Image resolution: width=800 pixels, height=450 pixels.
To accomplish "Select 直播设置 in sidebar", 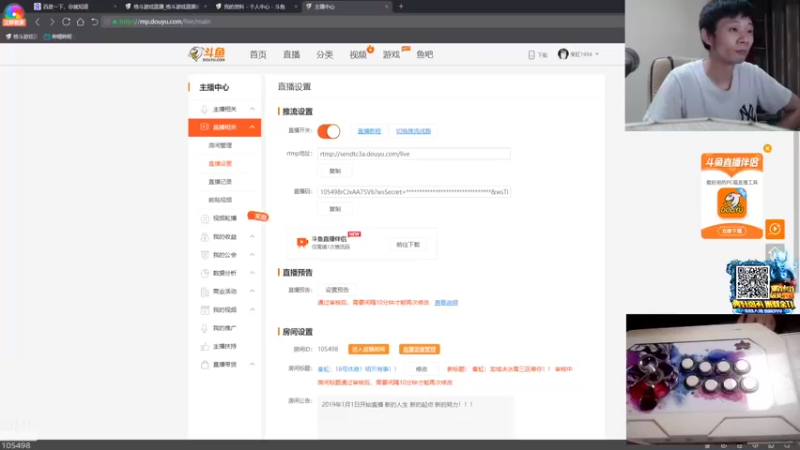I will (x=220, y=164).
